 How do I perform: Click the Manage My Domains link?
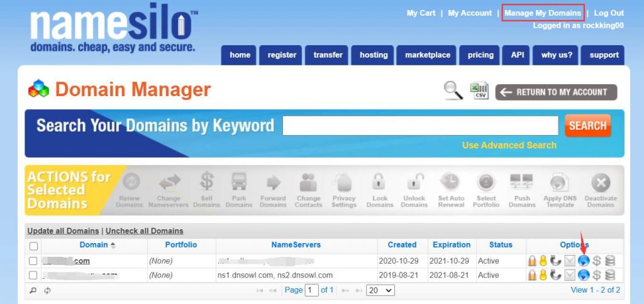pos(542,13)
